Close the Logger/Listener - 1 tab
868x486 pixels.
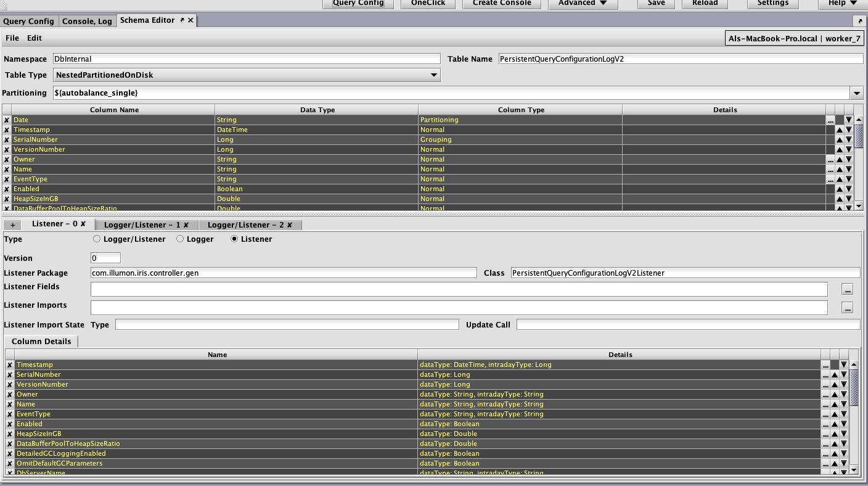(x=186, y=225)
